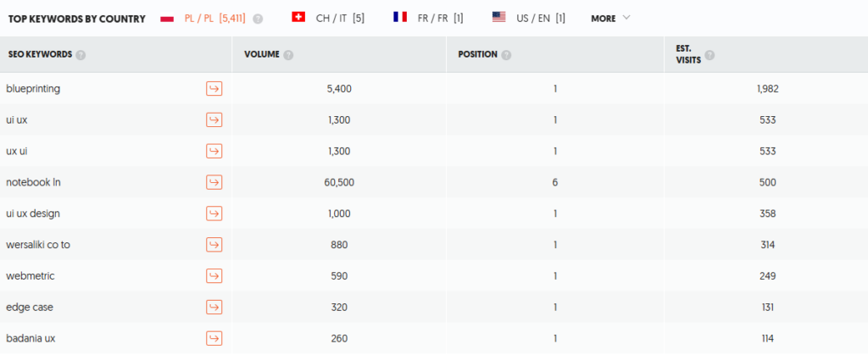This screenshot has width=868, height=355.
Task: Click the Volume column header
Action: (x=262, y=55)
